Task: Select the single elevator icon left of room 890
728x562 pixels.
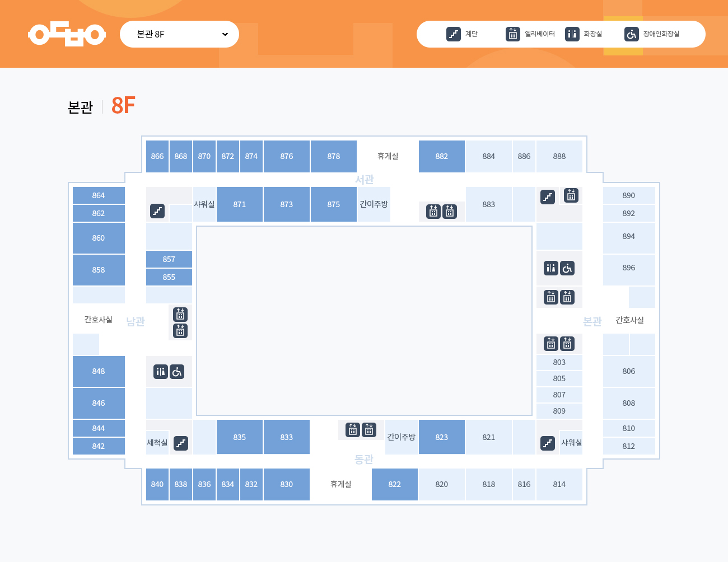Action: tap(571, 195)
